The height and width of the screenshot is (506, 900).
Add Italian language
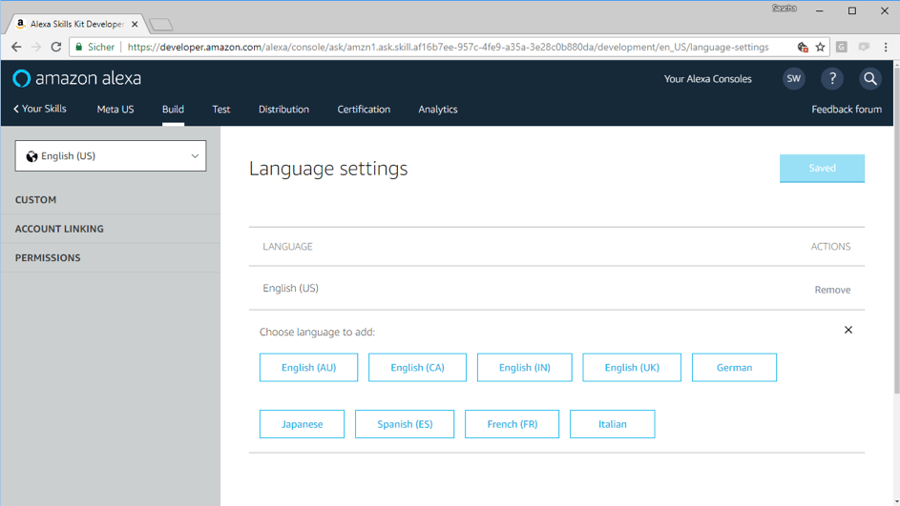point(612,424)
